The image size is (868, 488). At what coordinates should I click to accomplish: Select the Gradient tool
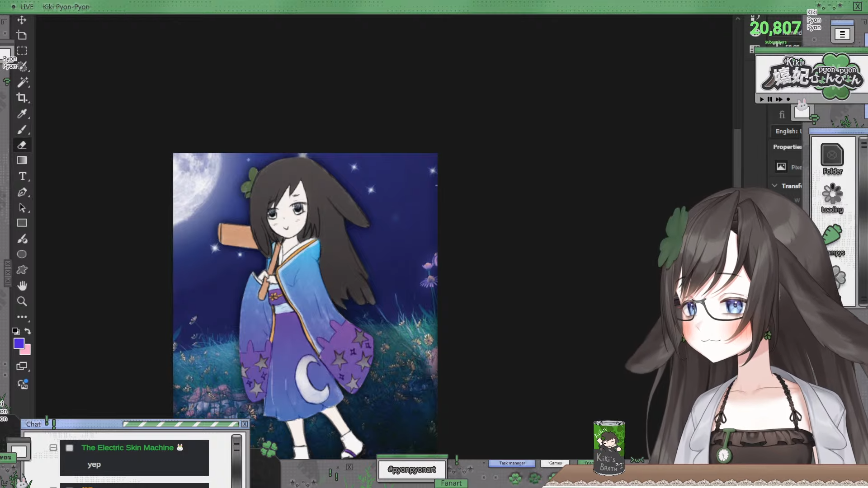[22, 160]
